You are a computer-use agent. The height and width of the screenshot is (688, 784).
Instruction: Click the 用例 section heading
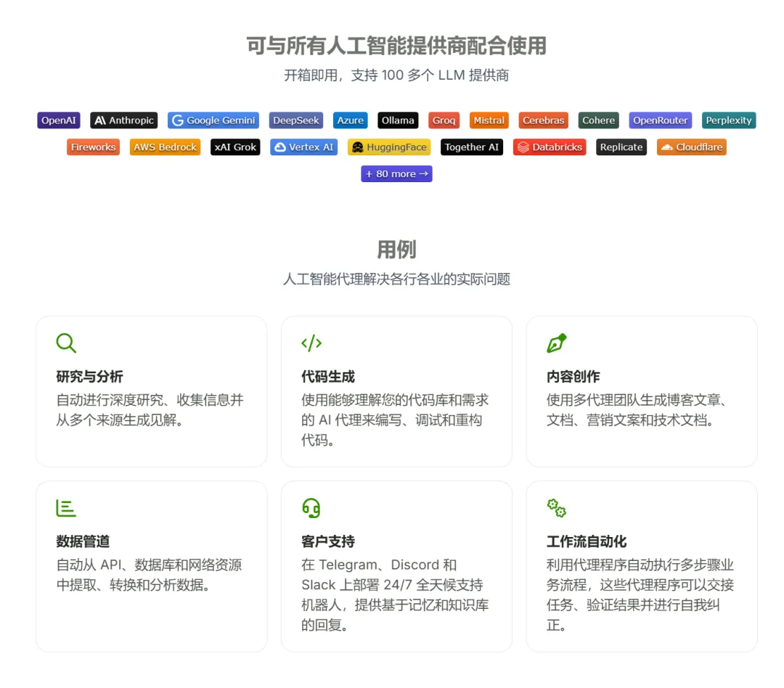pyautogui.click(x=396, y=250)
